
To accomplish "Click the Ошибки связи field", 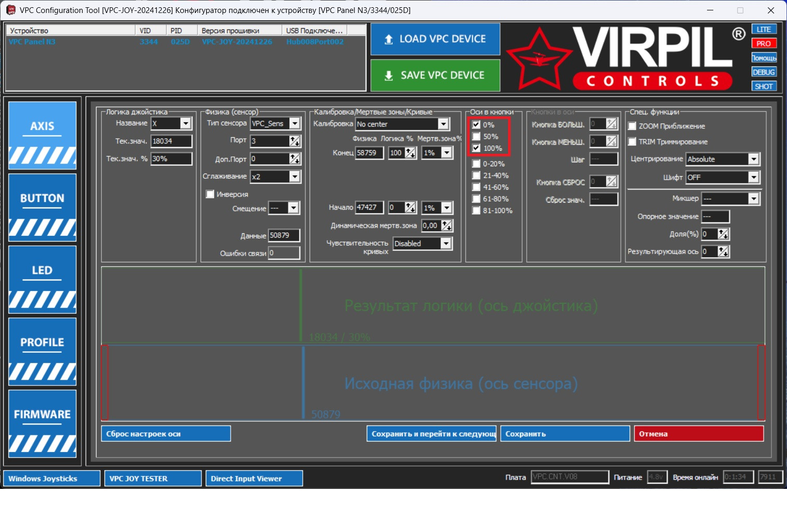I will 284,253.
